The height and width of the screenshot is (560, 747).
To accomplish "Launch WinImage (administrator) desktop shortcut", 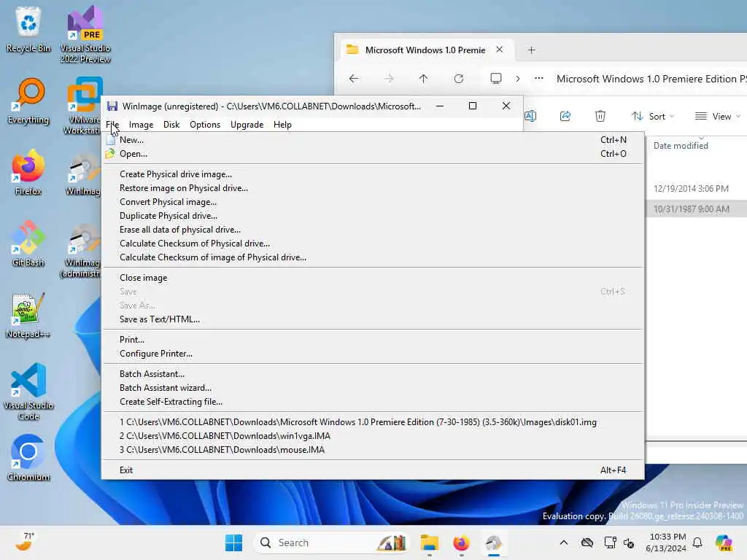I will pos(81,250).
